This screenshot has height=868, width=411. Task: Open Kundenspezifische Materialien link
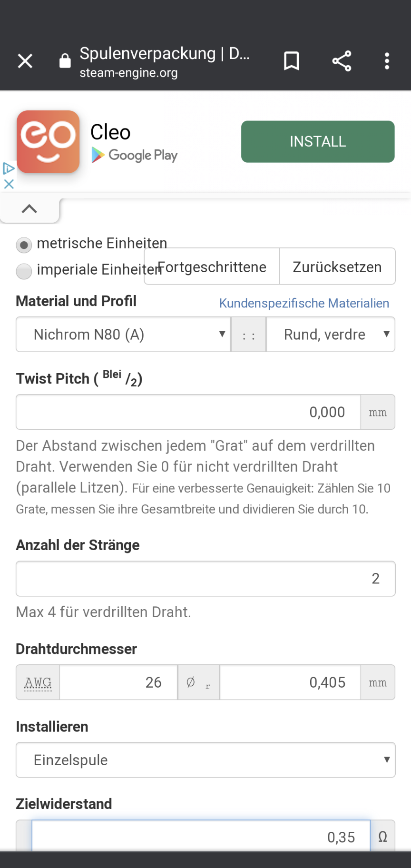[x=304, y=303]
